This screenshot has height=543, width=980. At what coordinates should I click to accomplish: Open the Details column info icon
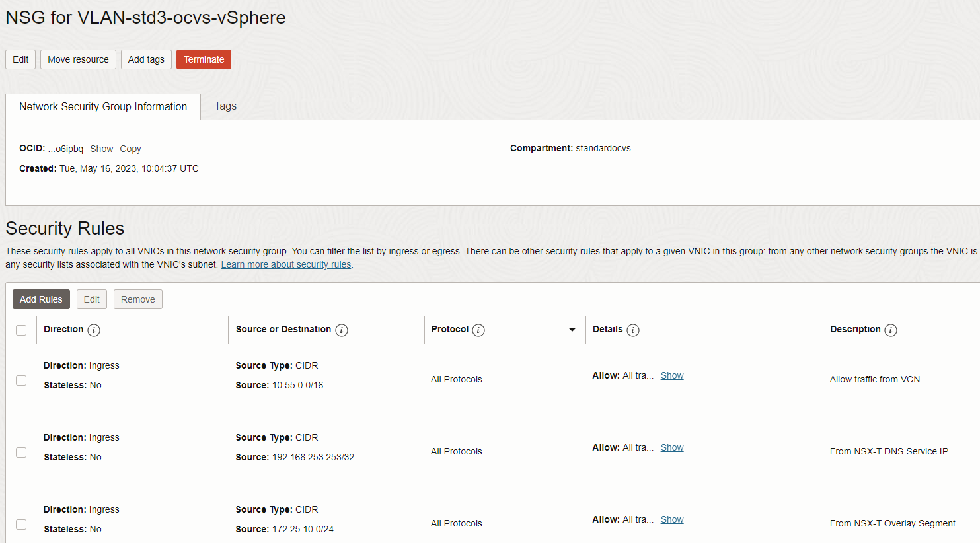pos(633,330)
